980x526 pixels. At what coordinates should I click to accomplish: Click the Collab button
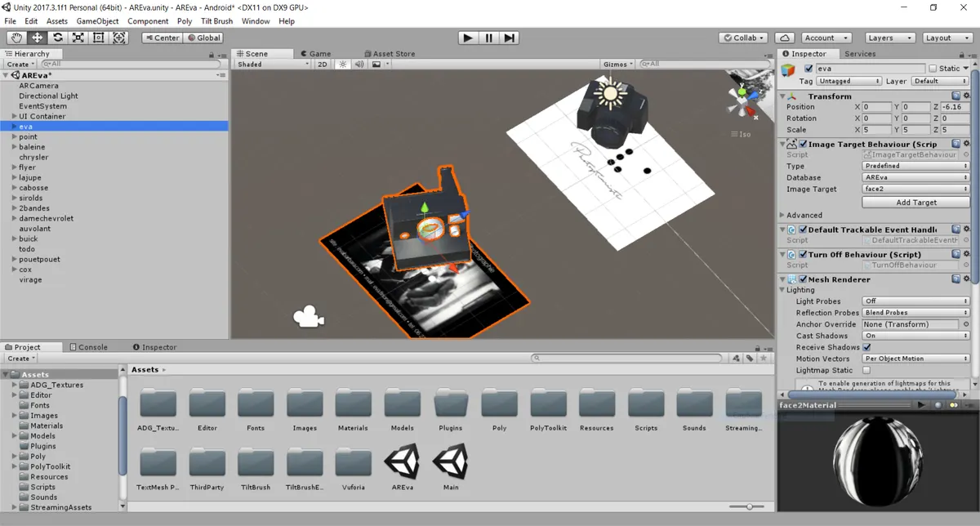click(744, 38)
